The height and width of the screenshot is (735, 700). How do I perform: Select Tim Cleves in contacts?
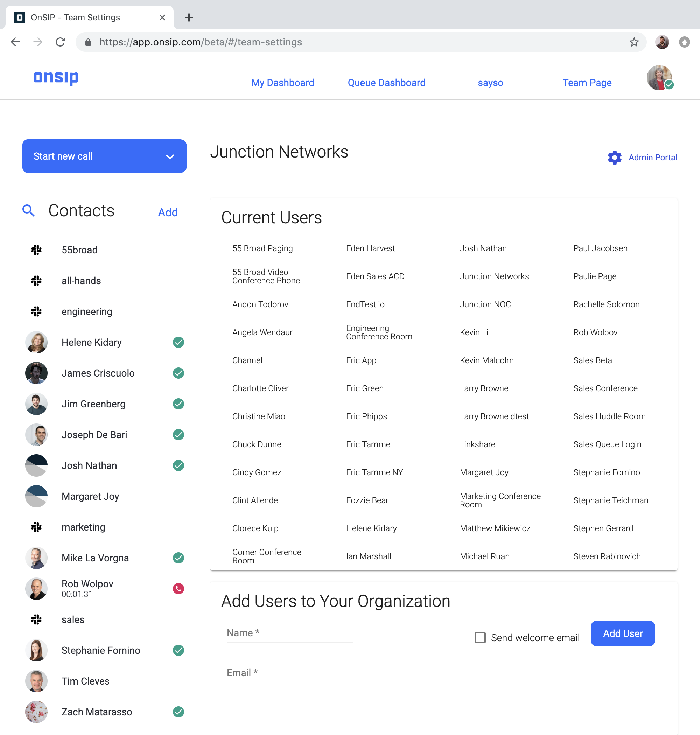[x=85, y=681]
